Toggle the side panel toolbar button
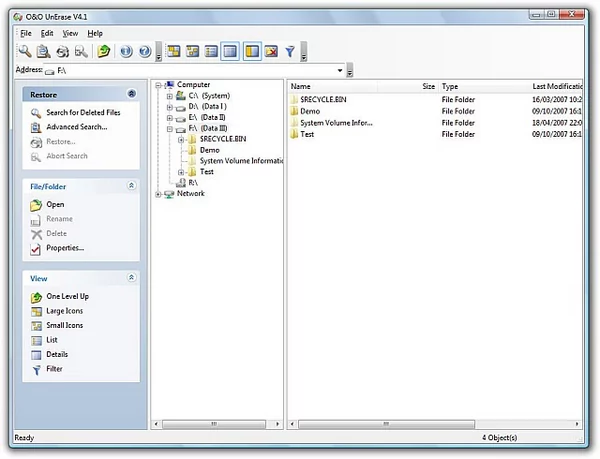The width and height of the screenshot is (600, 459). tap(252, 51)
